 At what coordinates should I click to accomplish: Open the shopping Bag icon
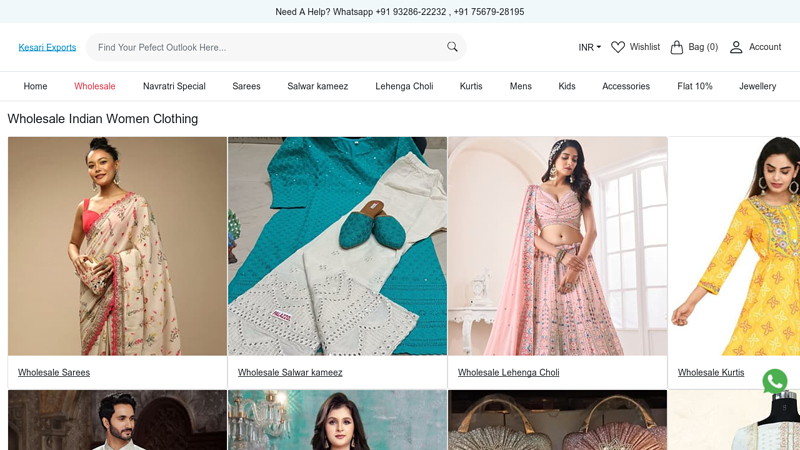[677, 47]
